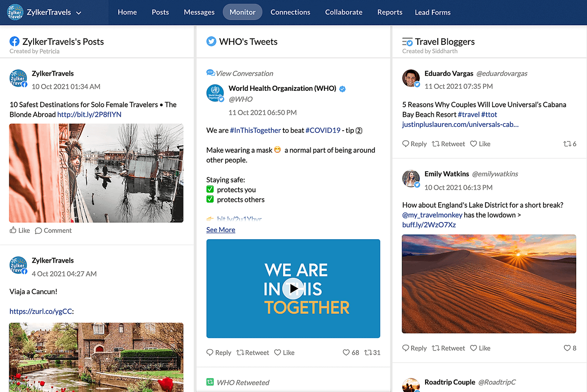Open the floating village post image
Screen dimensions: 587x392
tap(96, 173)
